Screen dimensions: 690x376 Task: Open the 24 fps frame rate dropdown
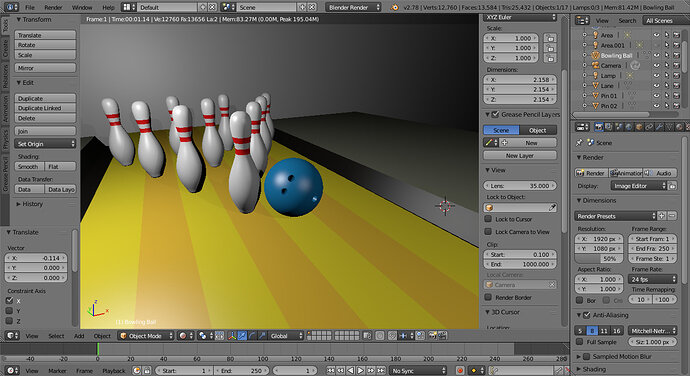(653, 279)
